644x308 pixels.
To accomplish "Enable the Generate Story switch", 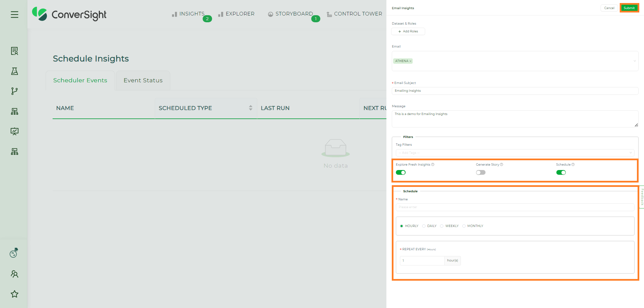I will [481, 172].
